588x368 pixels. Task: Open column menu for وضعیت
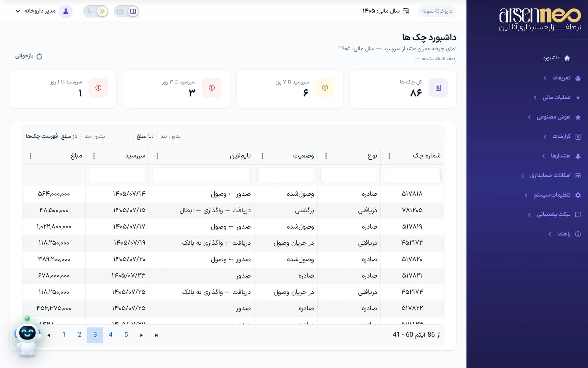263,156
